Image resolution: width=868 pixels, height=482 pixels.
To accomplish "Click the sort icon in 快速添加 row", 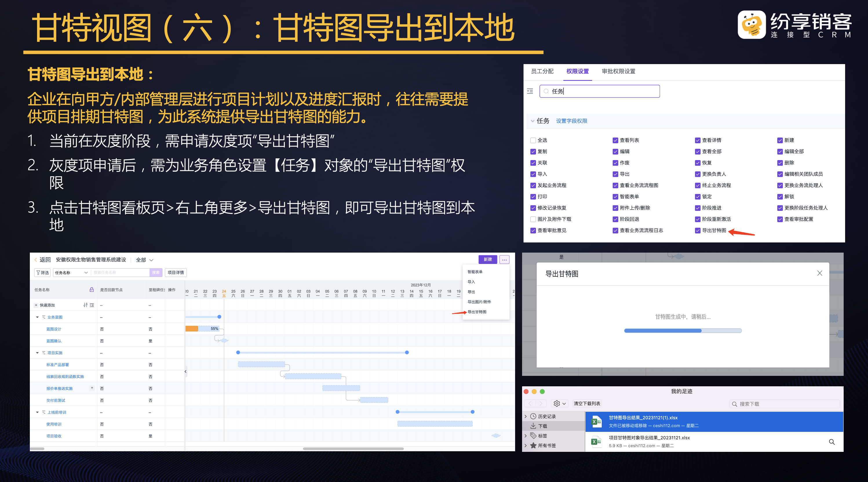I will pyautogui.click(x=85, y=305).
